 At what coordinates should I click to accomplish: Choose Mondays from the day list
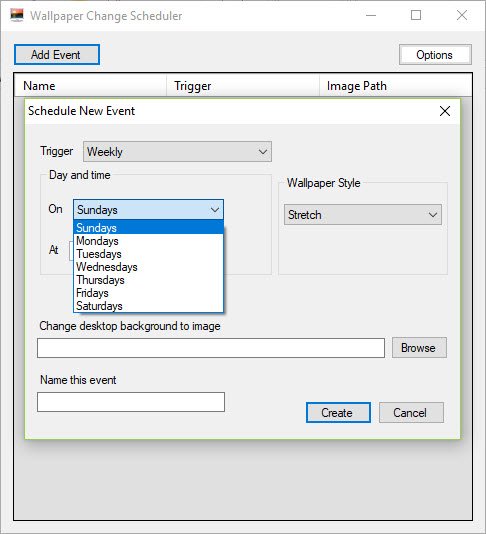pyautogui.click(x=148, y=241)
